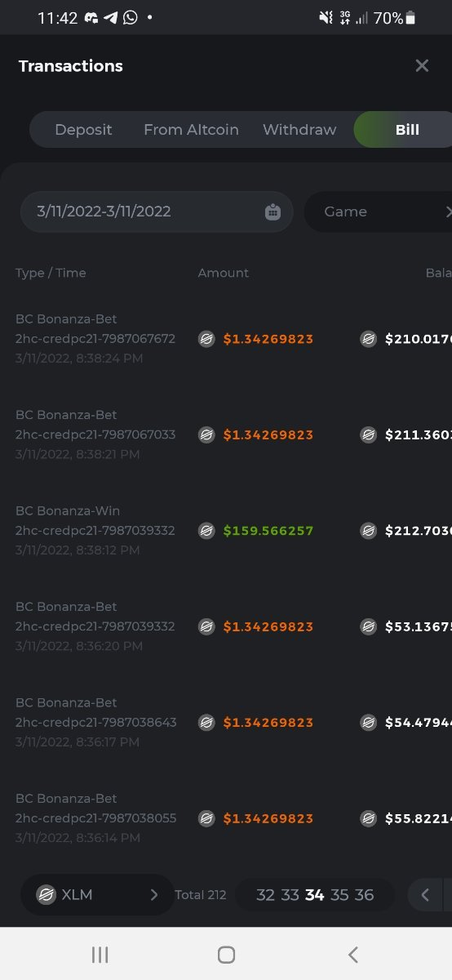Viewport: 452px width, 980px height.
Task: Select the Bill tab
Action: tap(405, 130)
